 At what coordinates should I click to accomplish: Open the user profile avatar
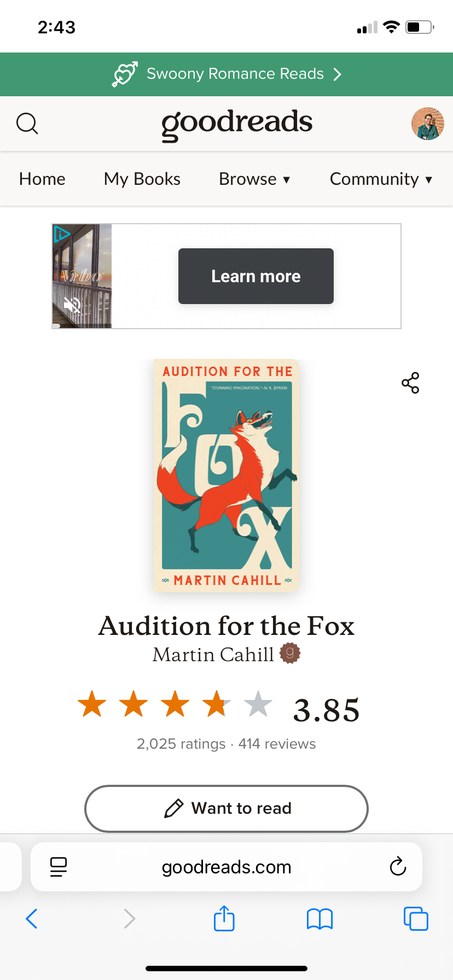(x=427, y=124)
